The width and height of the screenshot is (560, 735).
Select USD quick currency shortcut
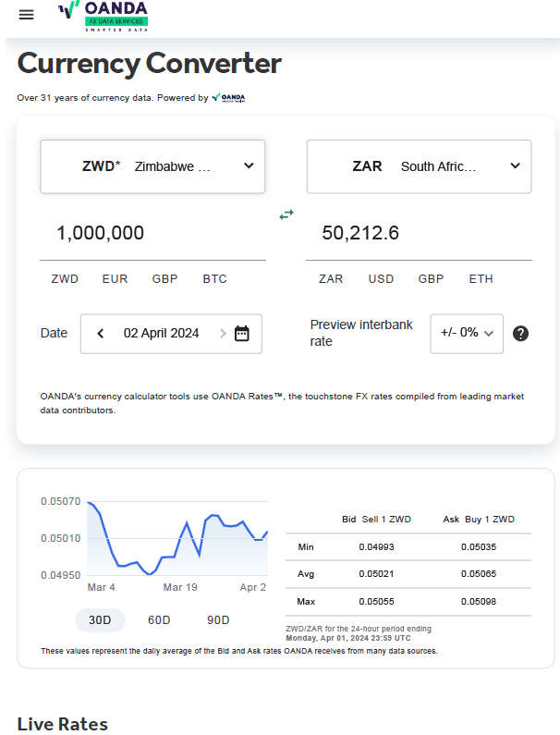(381, 279)
